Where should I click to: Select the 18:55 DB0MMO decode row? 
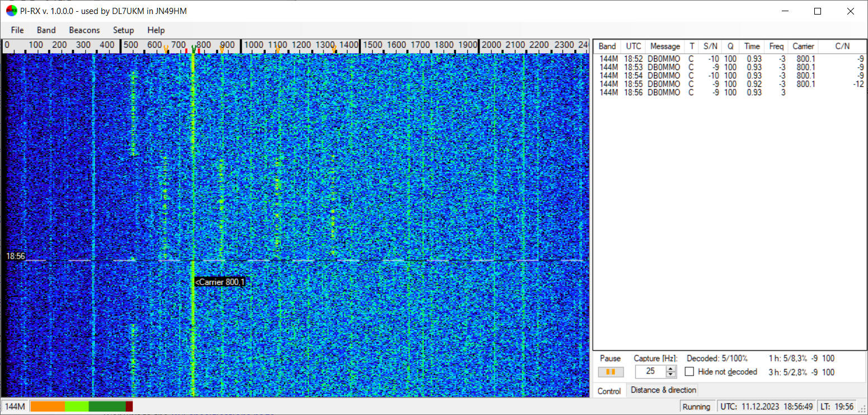[x=730, y=84]
